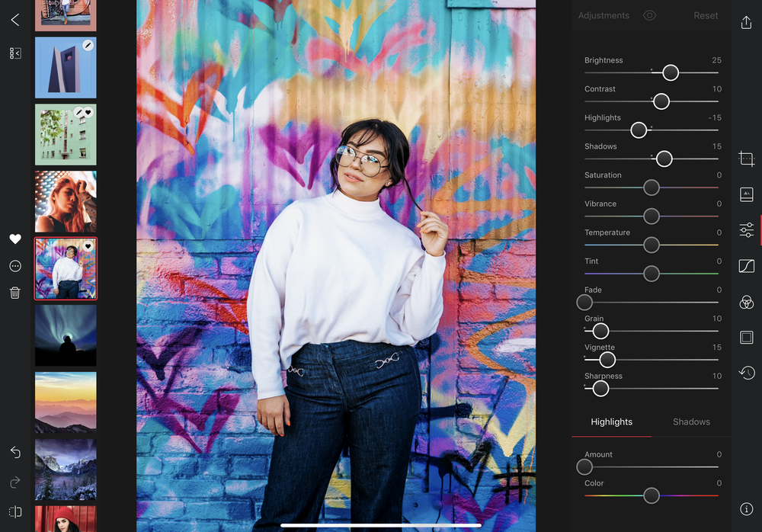Click the Highlights slider knob at -15
The height and width of the screenshot is (532, 762).
[x=639, y=130]
